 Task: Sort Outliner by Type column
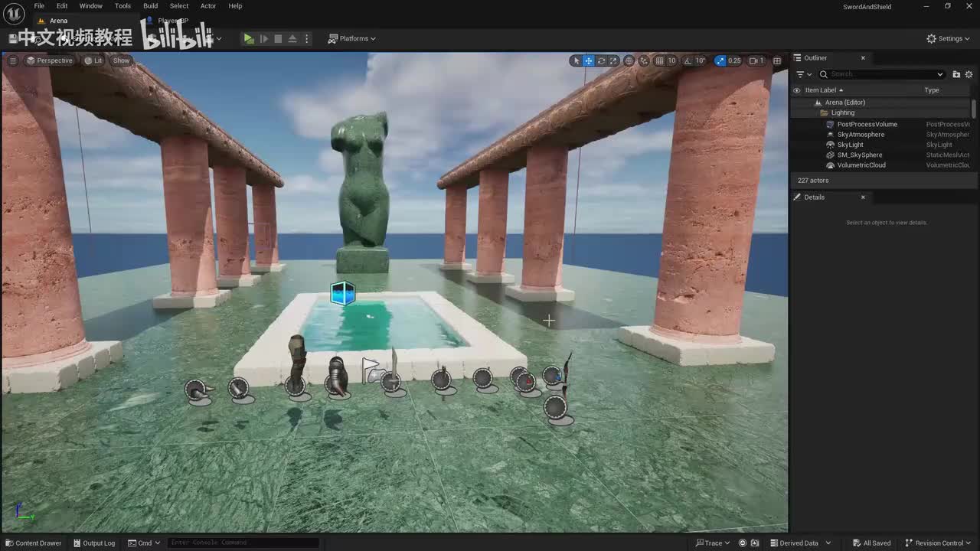click(x=932, y=90)
